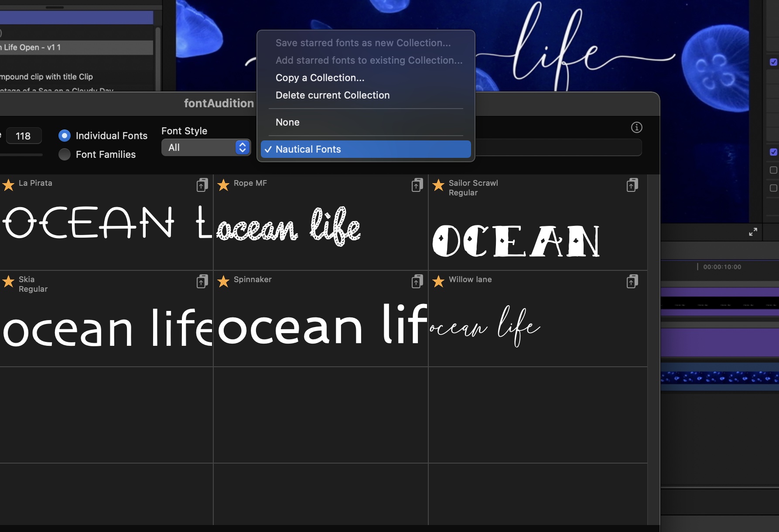Toggle the star on Willow lane
779x532 pixels.
point(439,281)
